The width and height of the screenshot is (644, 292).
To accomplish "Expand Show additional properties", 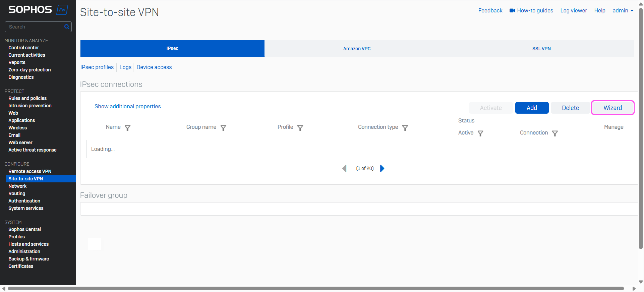I will (x=127, y=106).
